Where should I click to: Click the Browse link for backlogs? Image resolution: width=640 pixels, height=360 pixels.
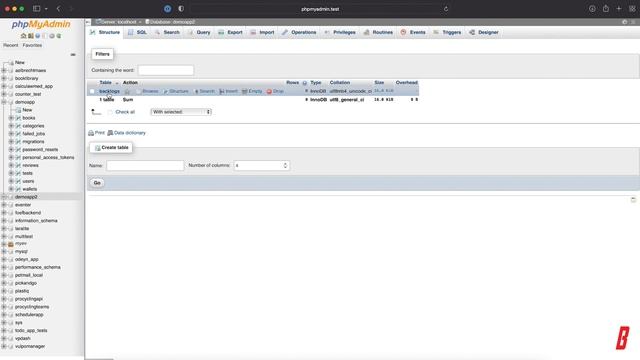pyautogui.click(x=150, y=91)
